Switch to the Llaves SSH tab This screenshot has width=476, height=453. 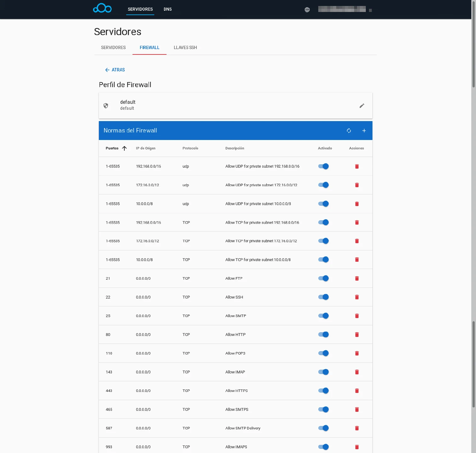tap(185, 48)
